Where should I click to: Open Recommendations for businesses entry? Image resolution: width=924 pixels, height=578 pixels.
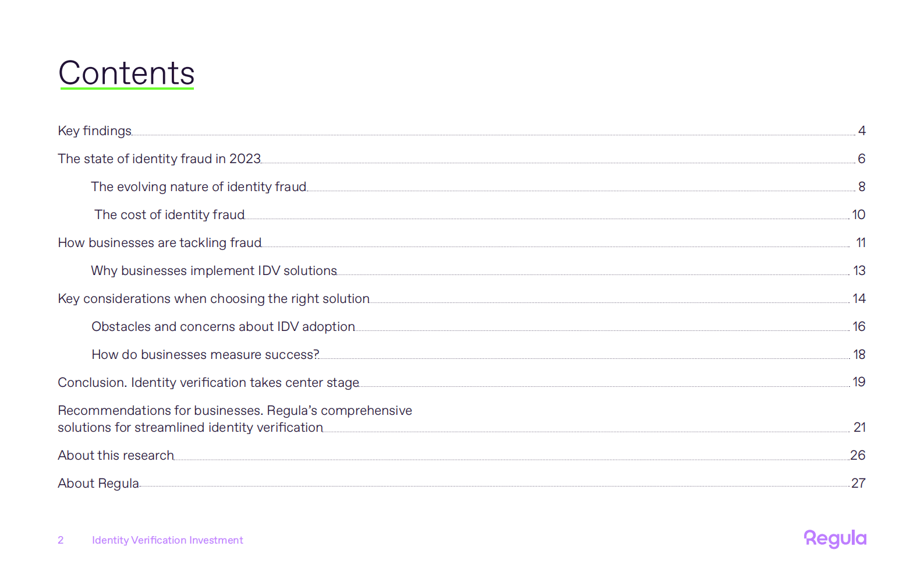tap(235, 419)
